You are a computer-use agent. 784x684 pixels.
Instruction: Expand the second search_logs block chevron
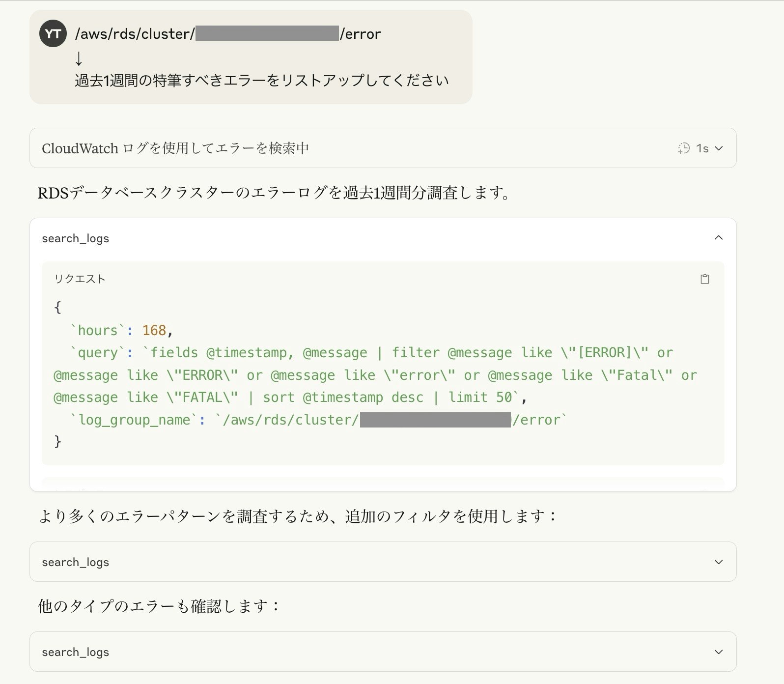pos(718,562)
